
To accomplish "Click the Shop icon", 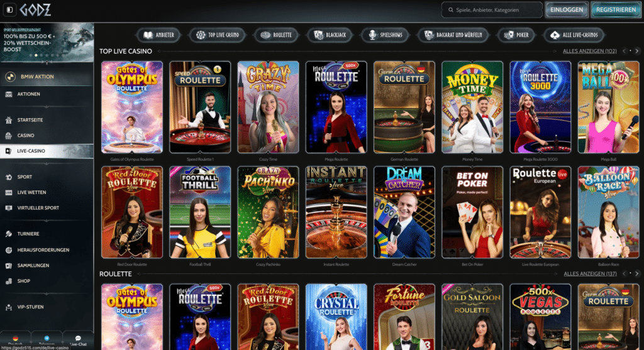I will coord(9,281).
